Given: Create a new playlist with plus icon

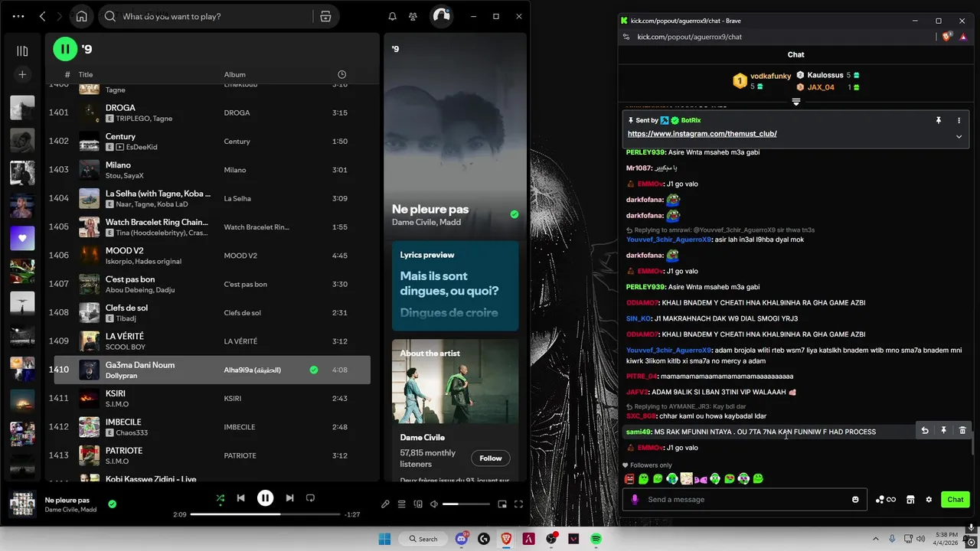Looking at the screenshot, I should coord(22,74).
